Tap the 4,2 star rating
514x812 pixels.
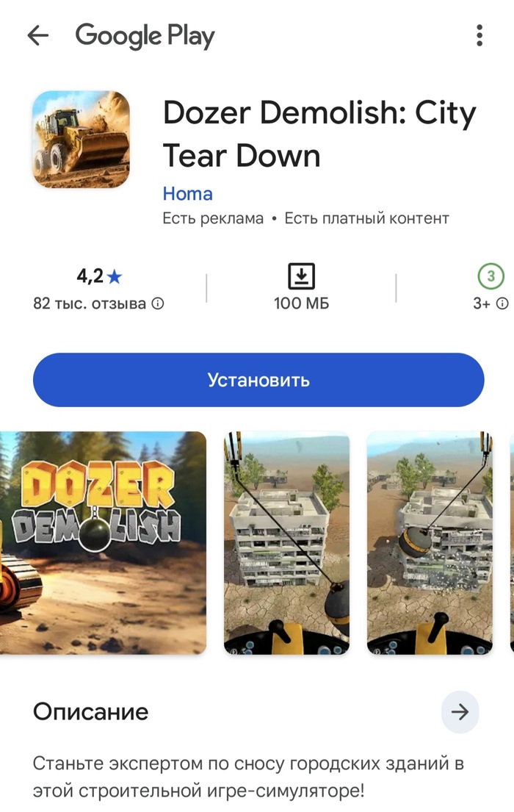point(99,276)
